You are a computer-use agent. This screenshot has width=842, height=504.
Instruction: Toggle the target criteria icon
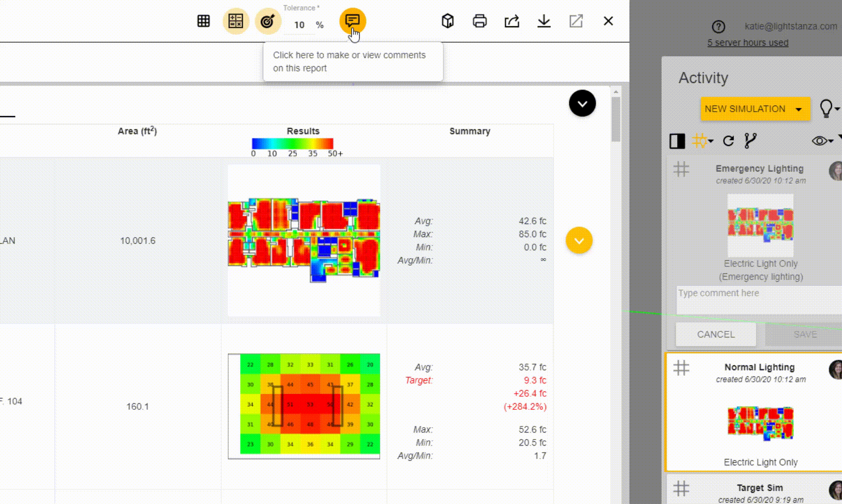pyautogui.click(x=268, y=21)
